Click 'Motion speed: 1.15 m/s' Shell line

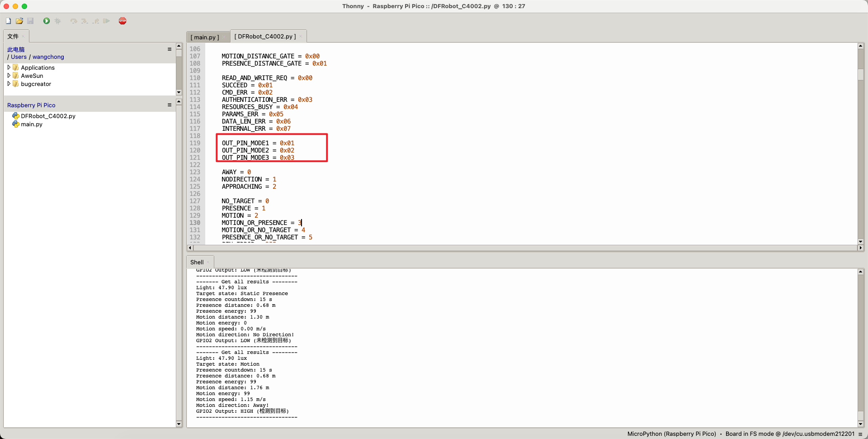tap(231, 399)
